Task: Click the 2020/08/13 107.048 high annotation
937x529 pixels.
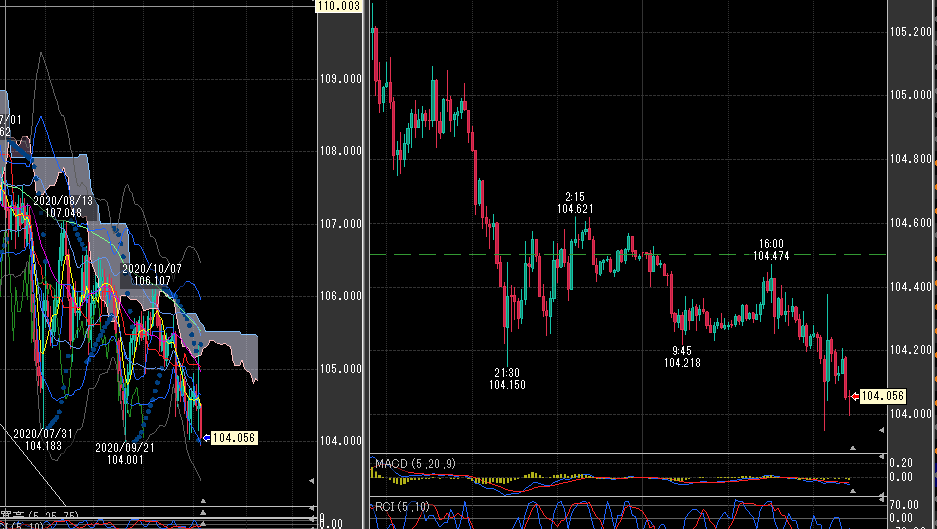Action: [63, 207]
